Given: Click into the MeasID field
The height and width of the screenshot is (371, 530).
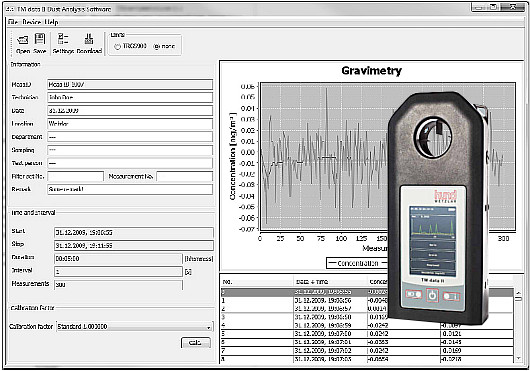Looking at the screenshot, I should click(130, 84).
